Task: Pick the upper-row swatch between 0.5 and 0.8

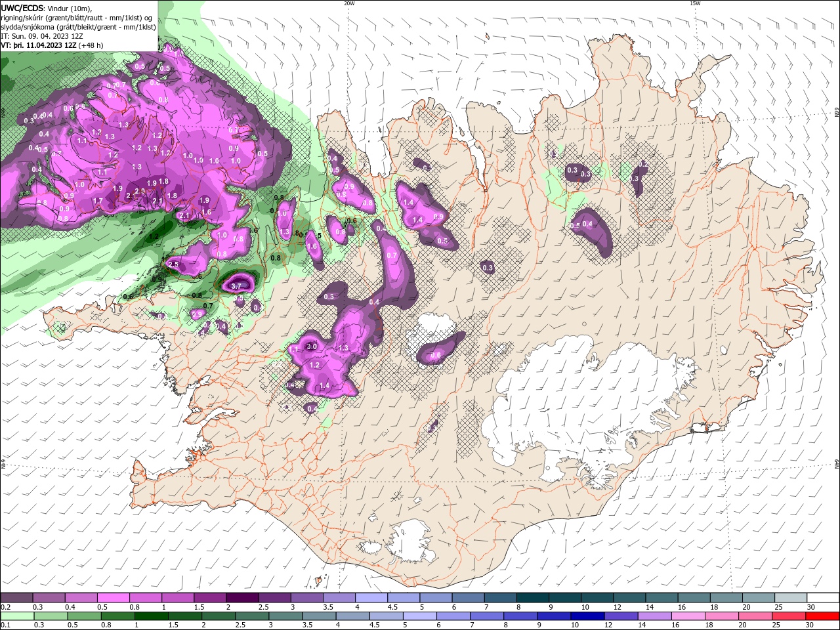Action: 113,598
